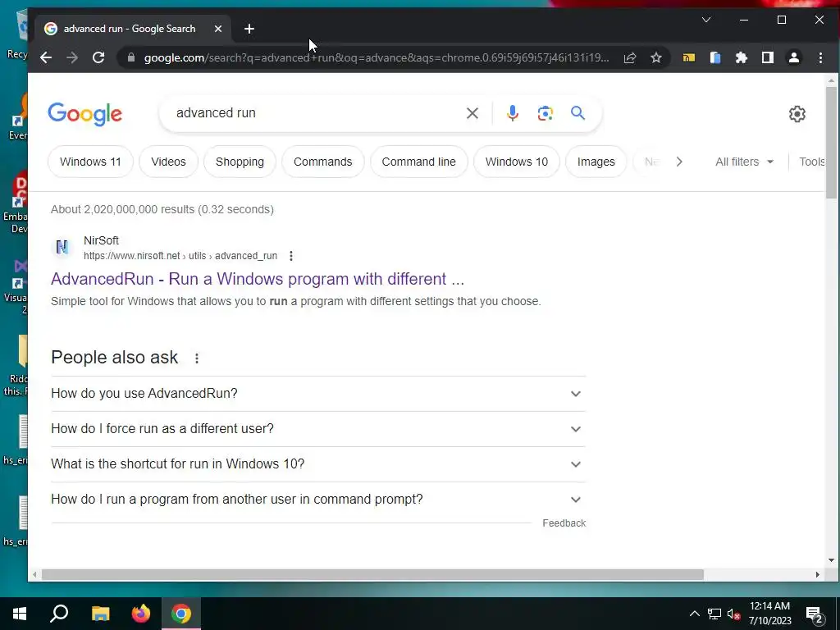Select the Windows 10 filter chip
The height and width of the screenshot is (630, 840).
point(517,162)
